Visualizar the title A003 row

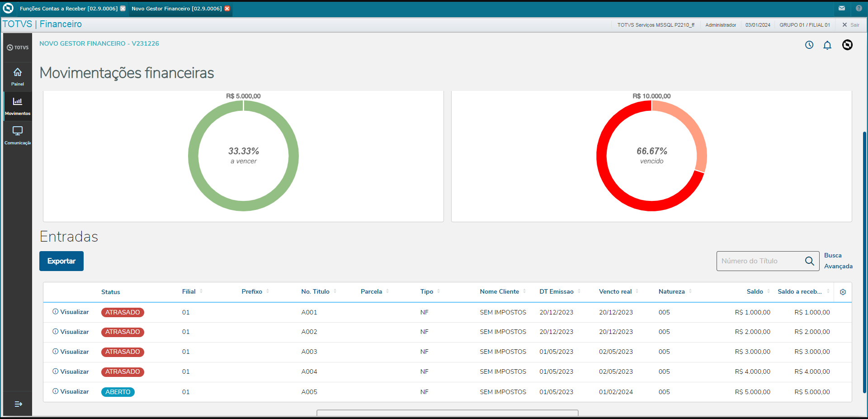[71, 352]
